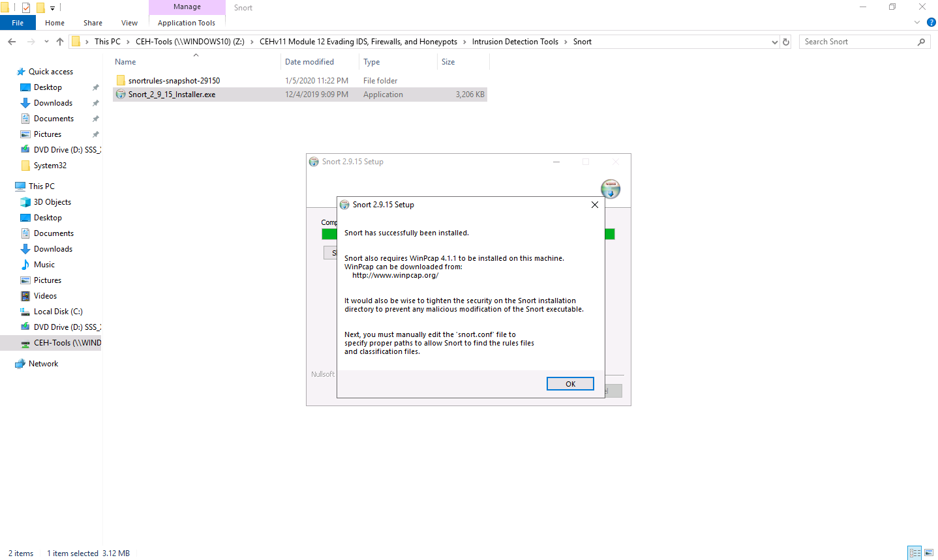Open Explorer help question-mark icon

(x=931, y=22)
